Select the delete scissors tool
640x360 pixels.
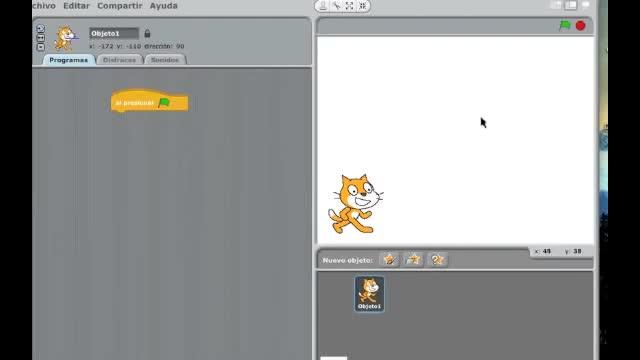336,6
